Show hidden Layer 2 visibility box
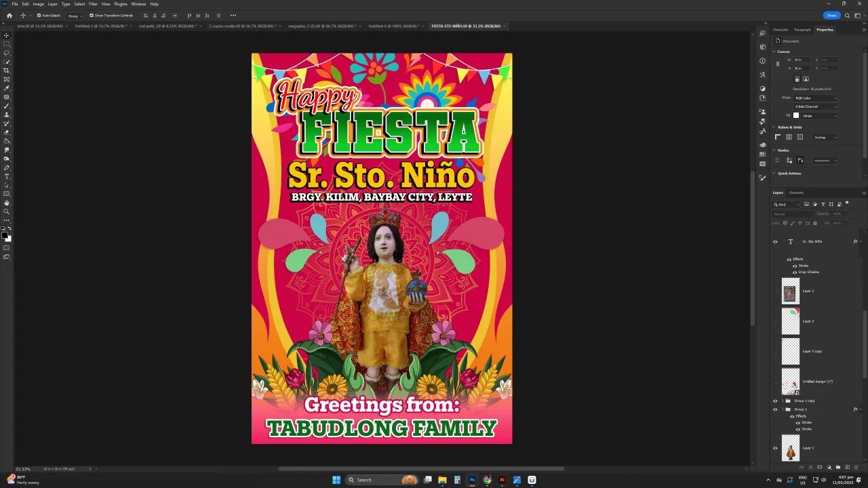The width and height of the screenshot is (868, 488). pos(775,291)
